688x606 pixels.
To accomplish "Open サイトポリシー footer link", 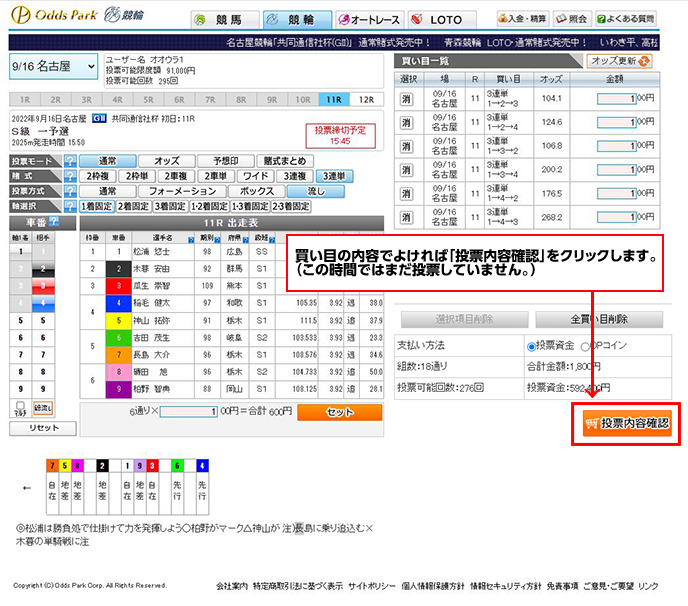I will (372, 586).
